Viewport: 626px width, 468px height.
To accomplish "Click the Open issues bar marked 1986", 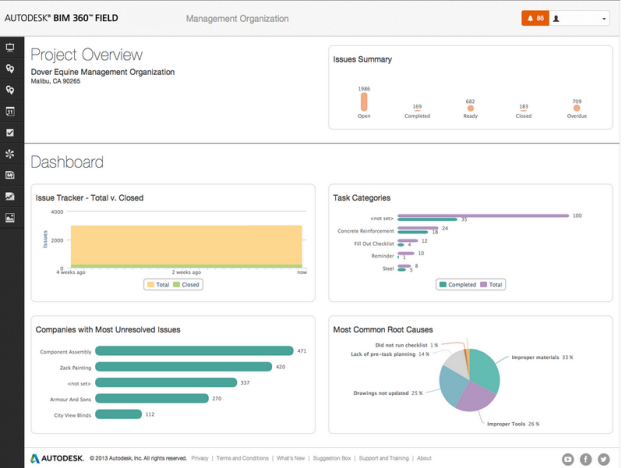I will pyautogui.click(x=364, y=102).
